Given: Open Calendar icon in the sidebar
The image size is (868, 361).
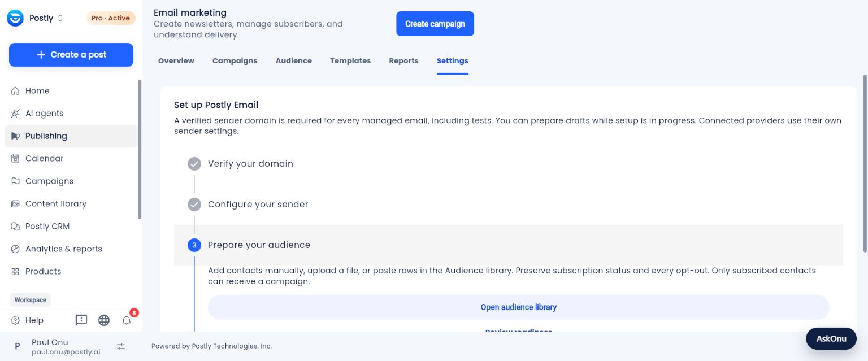Looking at the screenshot, I should (x=15, y=159).
